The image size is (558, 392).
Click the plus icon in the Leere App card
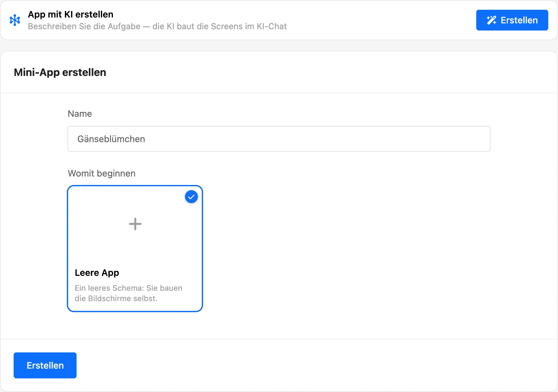135,224
